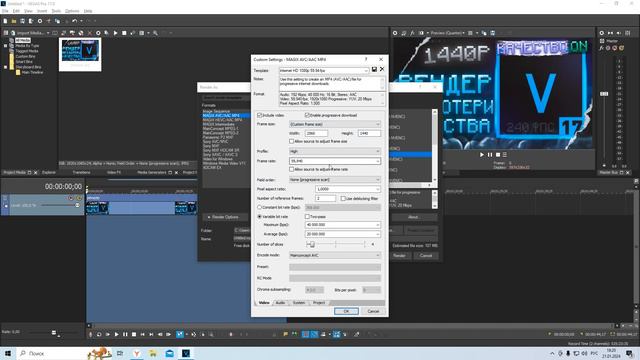The width and height of the screenshot is (640, 360).
Task: Open the Field order dropdown
Action: (x=335, y=180)
